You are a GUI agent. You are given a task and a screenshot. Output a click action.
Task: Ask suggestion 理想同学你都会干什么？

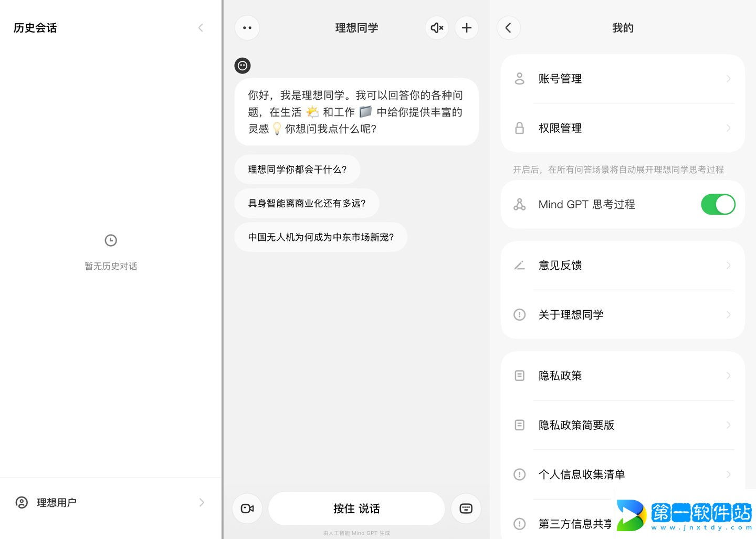tap(297, 170)
